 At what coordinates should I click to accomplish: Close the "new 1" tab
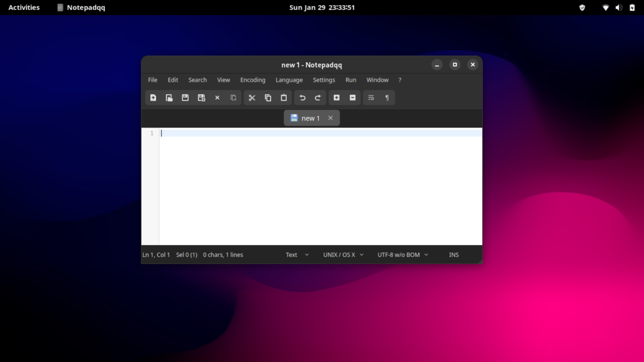tap(330, 118)
